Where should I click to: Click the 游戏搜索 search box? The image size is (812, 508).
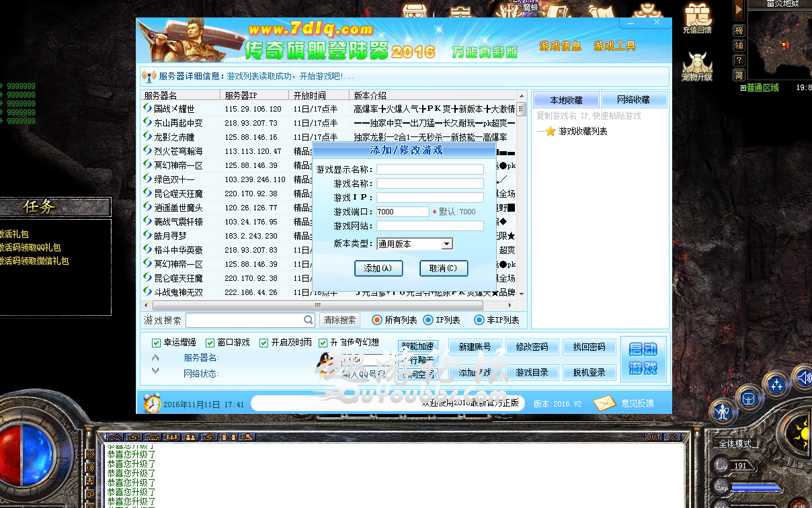250,320
